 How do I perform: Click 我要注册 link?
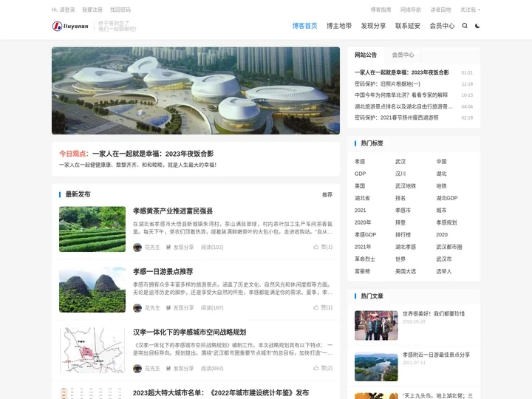(92, 10)
